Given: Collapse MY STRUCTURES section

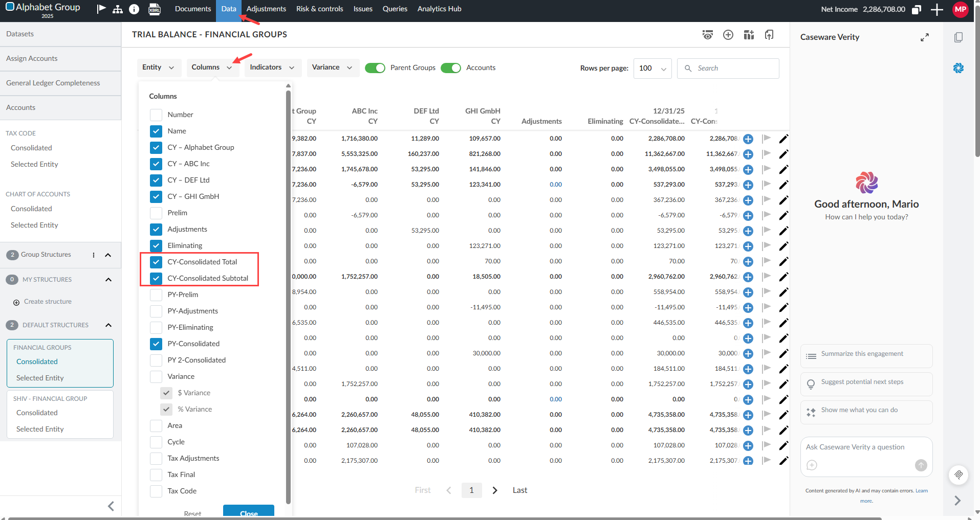Looking at the screenshot, I should click(x=108, y=280).
